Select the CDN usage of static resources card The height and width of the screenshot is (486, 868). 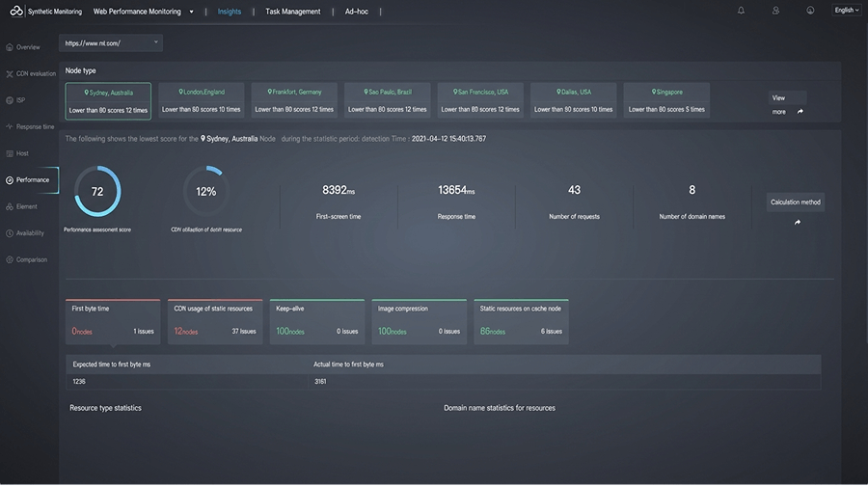click(x=215, y=322)
